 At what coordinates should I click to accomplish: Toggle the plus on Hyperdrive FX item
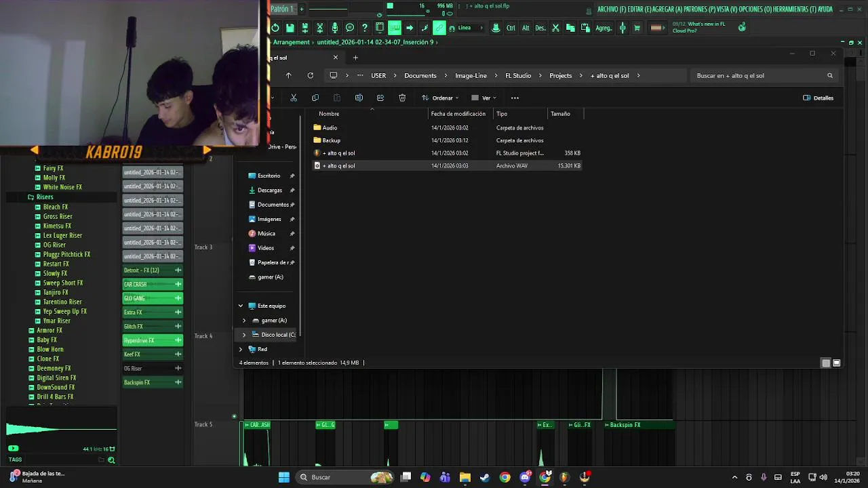pos(178,340)
